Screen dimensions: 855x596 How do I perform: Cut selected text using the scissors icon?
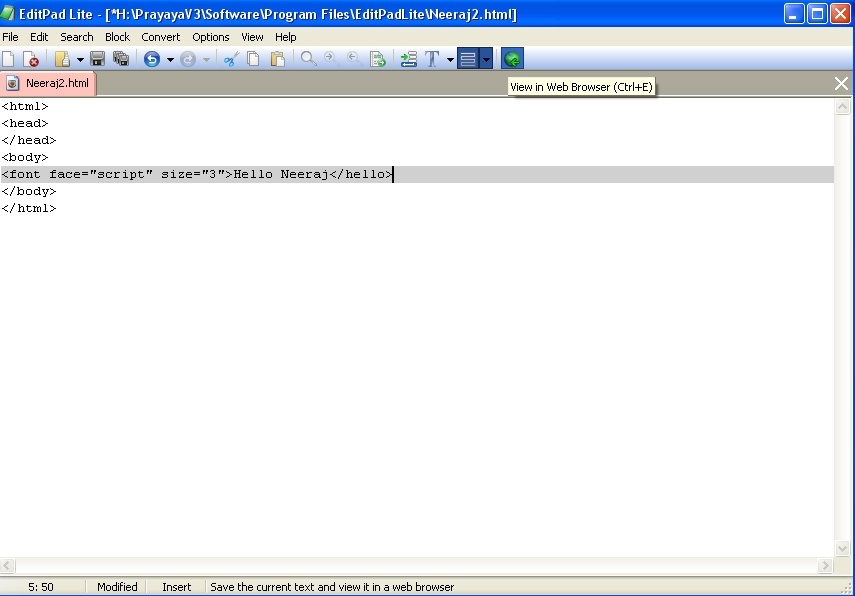[229, 58]
